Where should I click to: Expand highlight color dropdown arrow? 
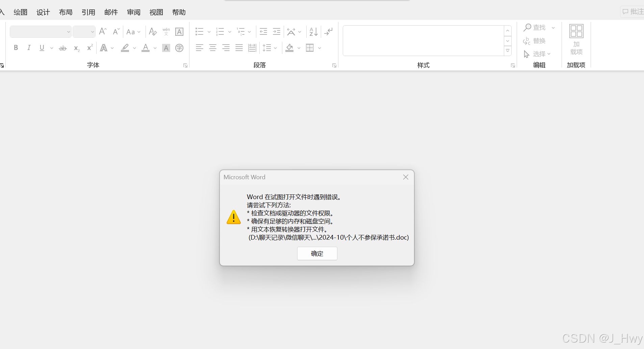[x=134, y=48]
